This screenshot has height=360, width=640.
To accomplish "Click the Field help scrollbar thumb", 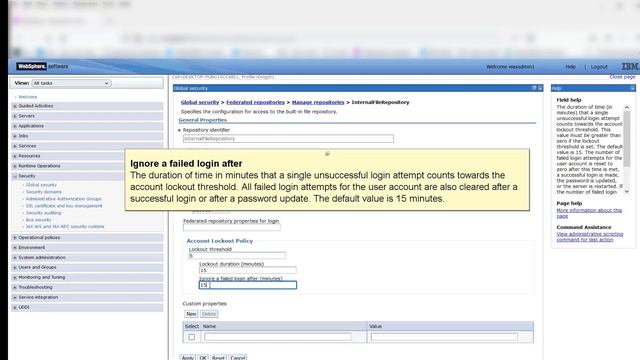I will coord(627,139).
